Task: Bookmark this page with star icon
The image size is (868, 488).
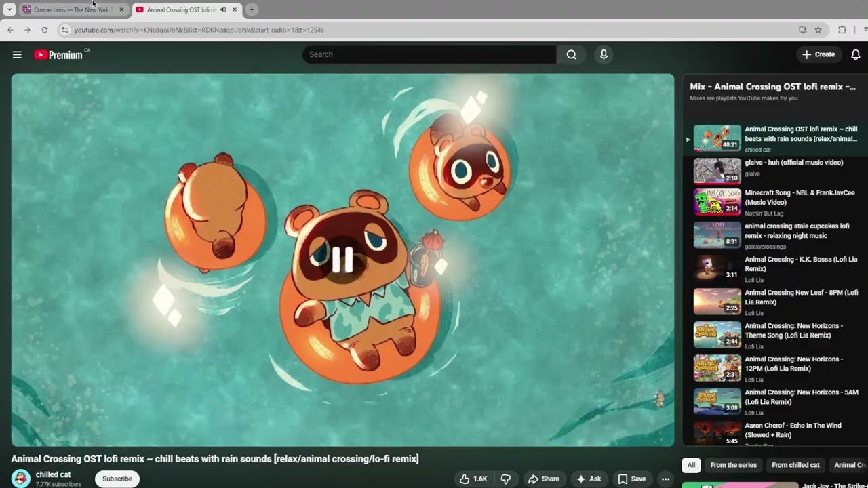Action: [818, 30]
